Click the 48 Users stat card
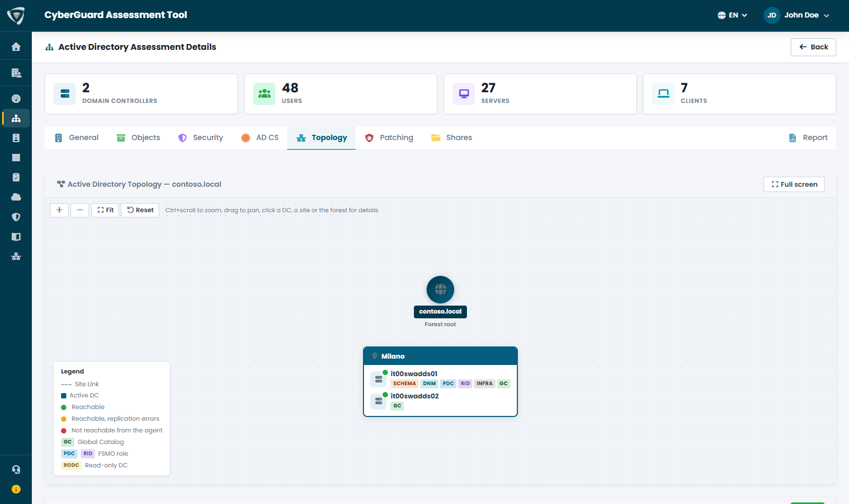The image size is (849, 504). (341, 94)
